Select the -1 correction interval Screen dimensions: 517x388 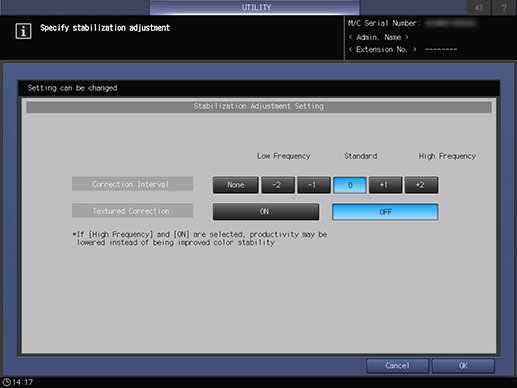(314, 185)
